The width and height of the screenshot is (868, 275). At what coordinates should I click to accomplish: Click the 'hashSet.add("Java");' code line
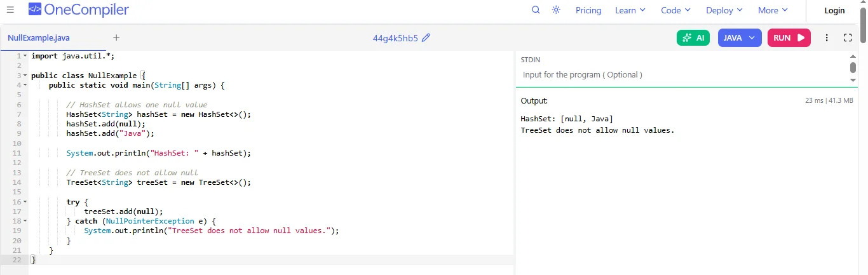coord(111,133)
